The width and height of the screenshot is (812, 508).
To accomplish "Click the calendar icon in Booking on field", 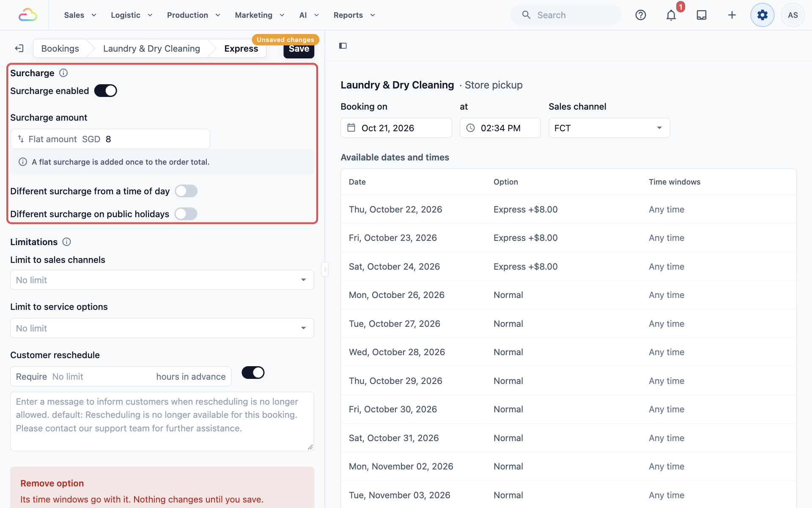I will point(351,128).
